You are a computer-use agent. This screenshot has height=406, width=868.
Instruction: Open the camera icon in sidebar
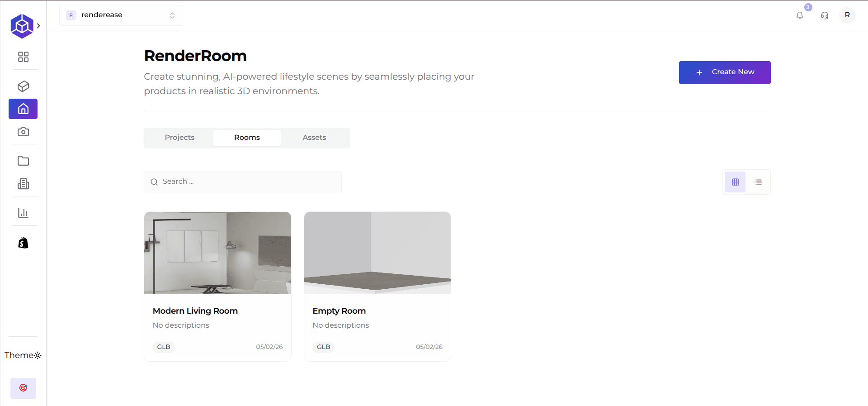point(23,132)
